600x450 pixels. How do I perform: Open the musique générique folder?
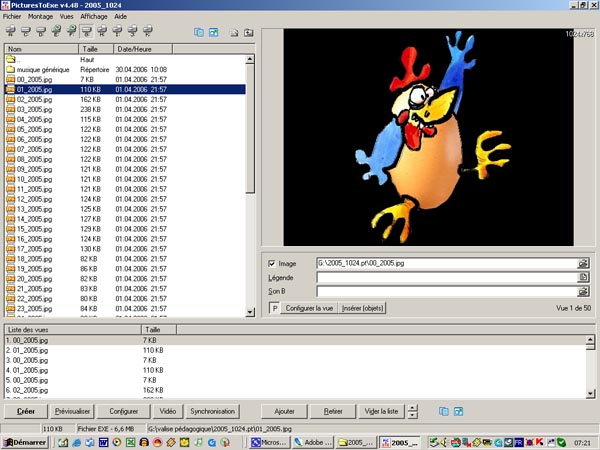click(x=38, y=70)
